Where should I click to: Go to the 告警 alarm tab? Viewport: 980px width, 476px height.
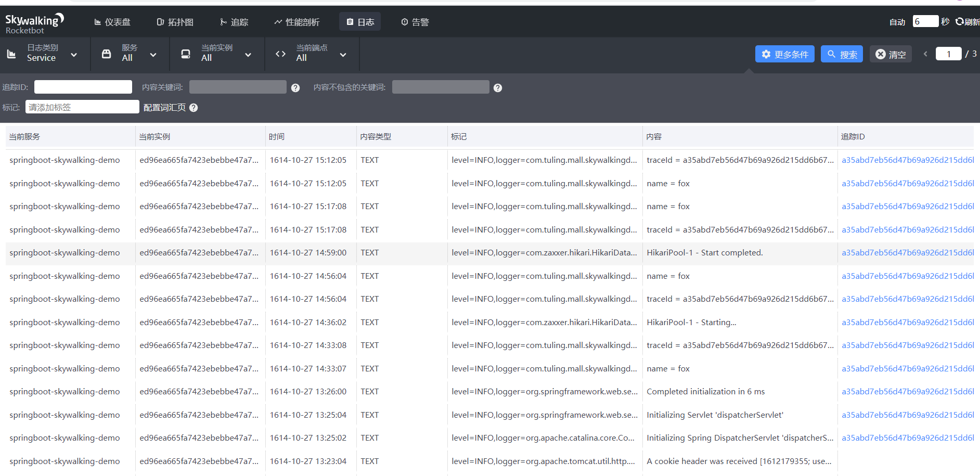(415, 22)
